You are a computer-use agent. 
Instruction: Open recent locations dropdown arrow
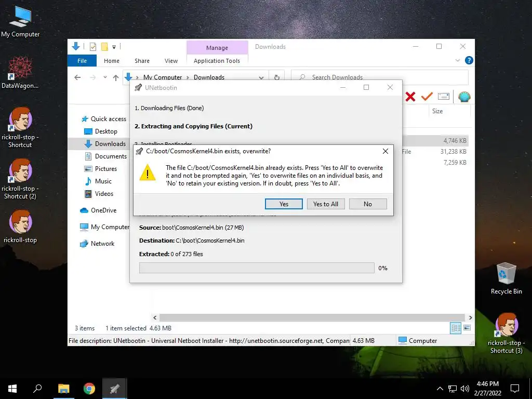click(x=105, y=77)
